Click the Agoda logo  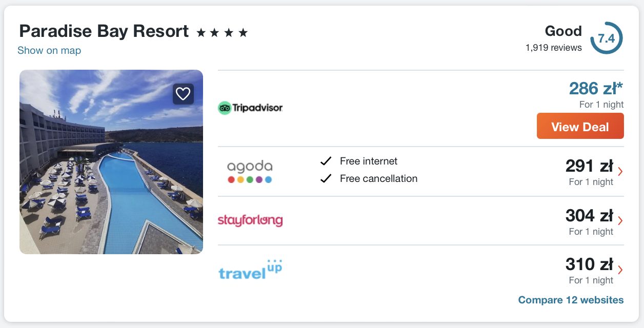tap(250, 172)
